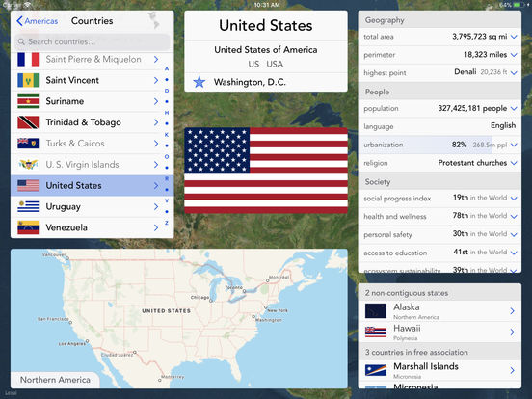Jump to letter K in index
The width and height of the screenshot is (532, 399).
167,135
